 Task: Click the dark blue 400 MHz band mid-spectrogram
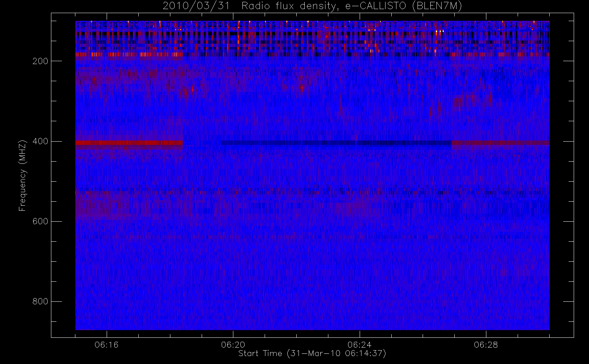pos(336,143)
